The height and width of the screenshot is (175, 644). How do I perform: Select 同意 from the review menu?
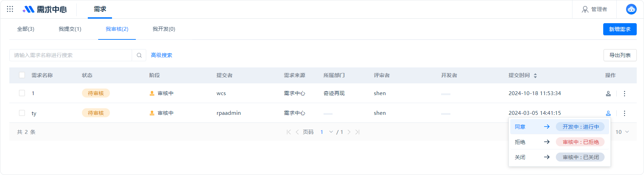pyautogui.click(x=559, y=127)
